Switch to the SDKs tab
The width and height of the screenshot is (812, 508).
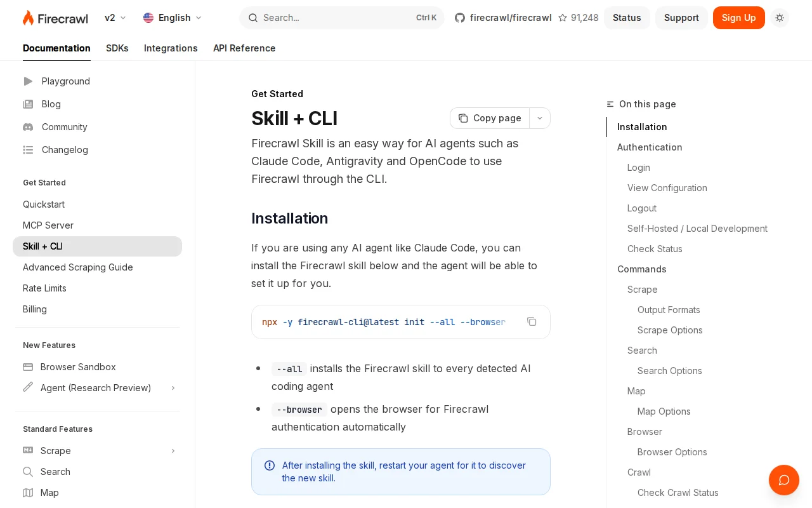(117, 48)
